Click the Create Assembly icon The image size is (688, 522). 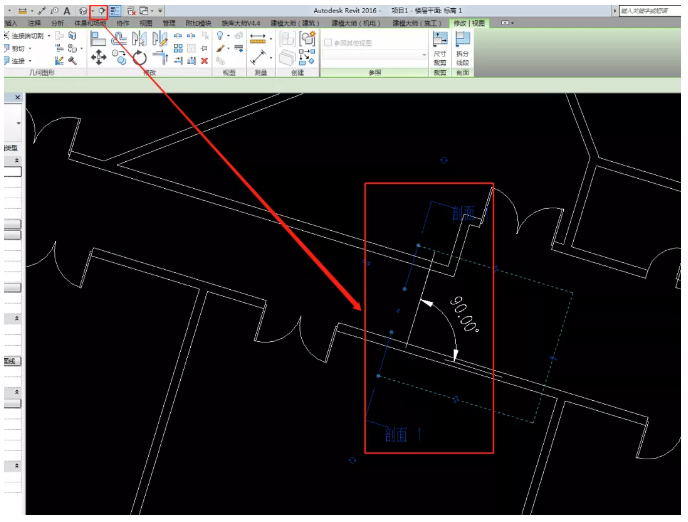tap(287, 39)
